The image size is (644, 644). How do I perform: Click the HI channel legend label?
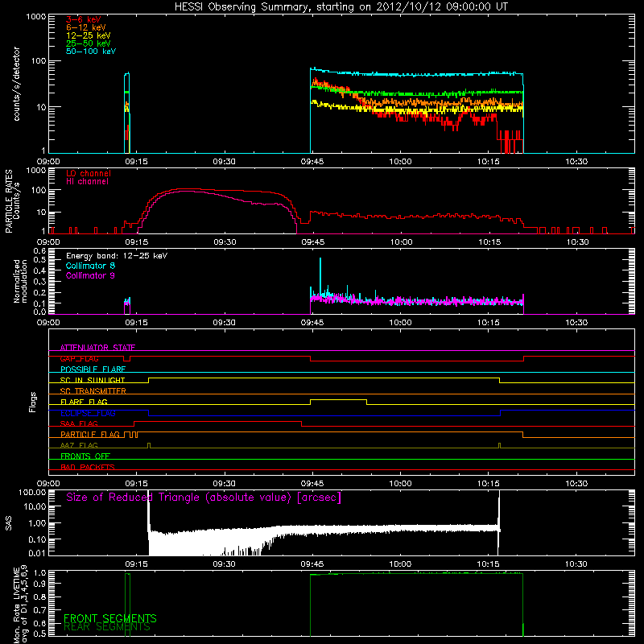pos(87,182)
